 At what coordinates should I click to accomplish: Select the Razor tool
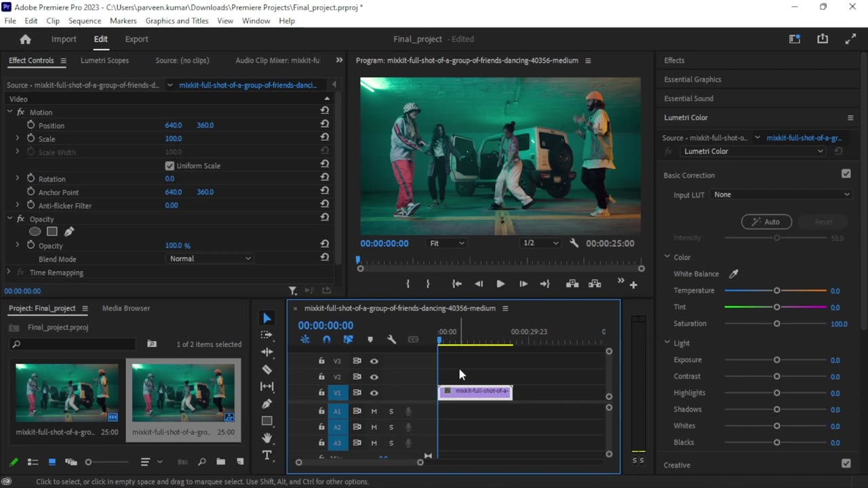pos(267,369)
